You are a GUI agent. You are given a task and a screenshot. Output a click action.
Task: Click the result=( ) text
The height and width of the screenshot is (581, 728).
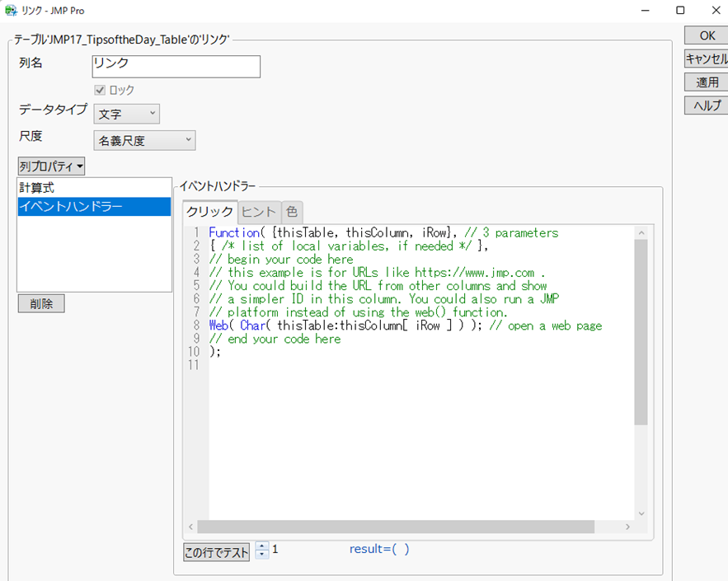[379, 549]
